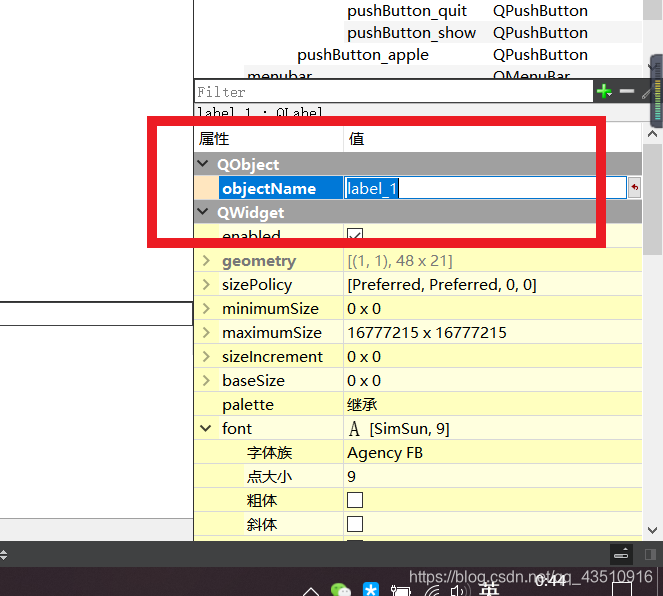Toggle the 粗体 bold checkbox
This screenshot has width=663, height=596.
tap(355, 500)
